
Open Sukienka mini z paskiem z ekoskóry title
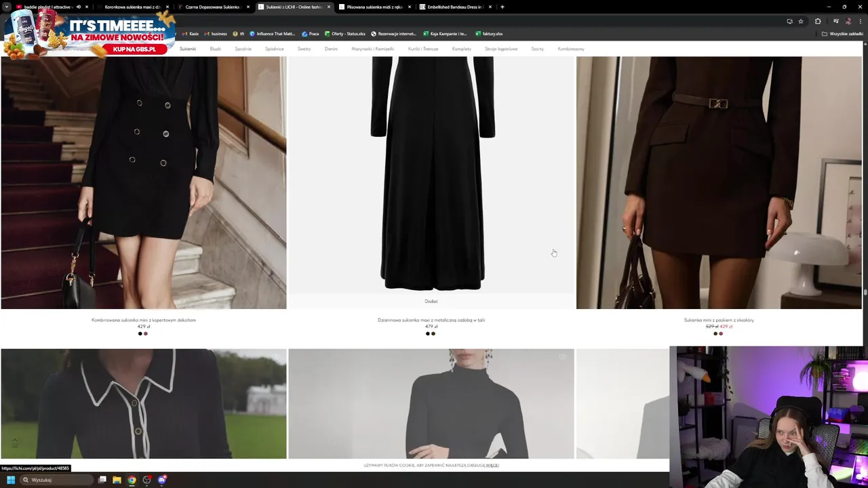pyautogui.click(x=719, y=320)
